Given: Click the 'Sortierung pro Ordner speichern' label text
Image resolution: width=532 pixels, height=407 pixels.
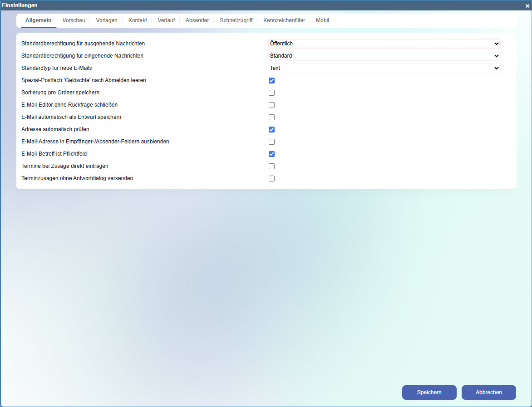Looking at the screenshot, I should click(60, 93).
